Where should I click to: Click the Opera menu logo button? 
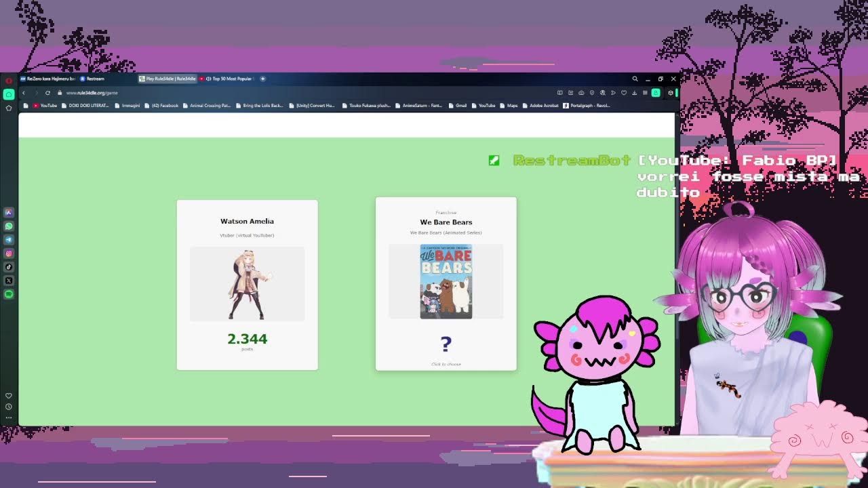click(9, 81)
